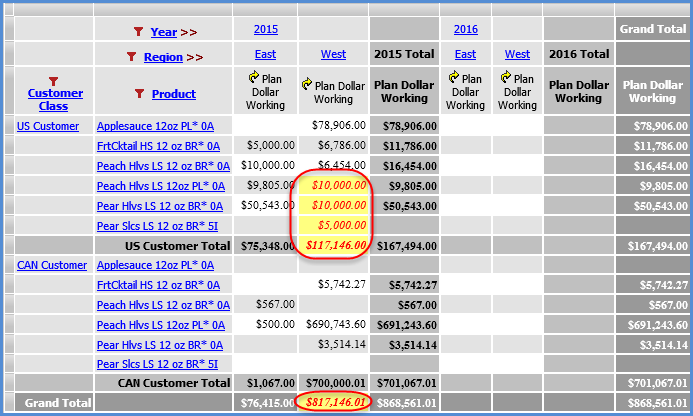Click the filter funnel icon beside Product
This screenshot has height=416, width=693.
[x=139, y=94]
